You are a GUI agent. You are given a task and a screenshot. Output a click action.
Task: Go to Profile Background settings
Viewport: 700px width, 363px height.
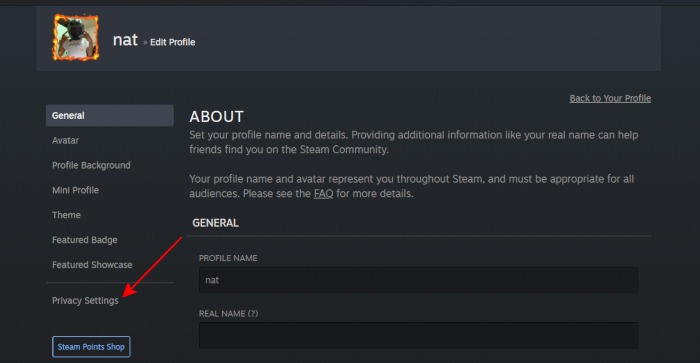[91, 165]
